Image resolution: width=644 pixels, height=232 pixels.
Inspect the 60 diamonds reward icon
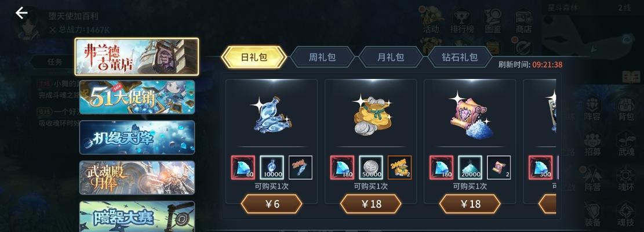click(x=243, y=167)
